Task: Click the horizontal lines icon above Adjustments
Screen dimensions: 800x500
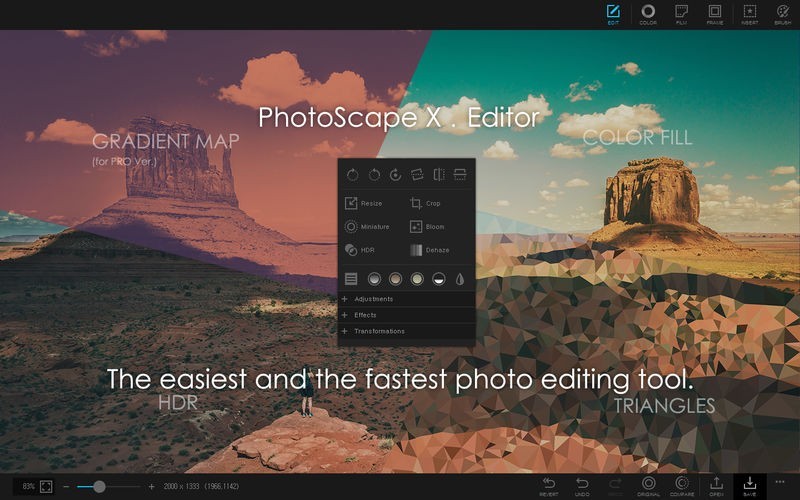Action: (351, 279)
